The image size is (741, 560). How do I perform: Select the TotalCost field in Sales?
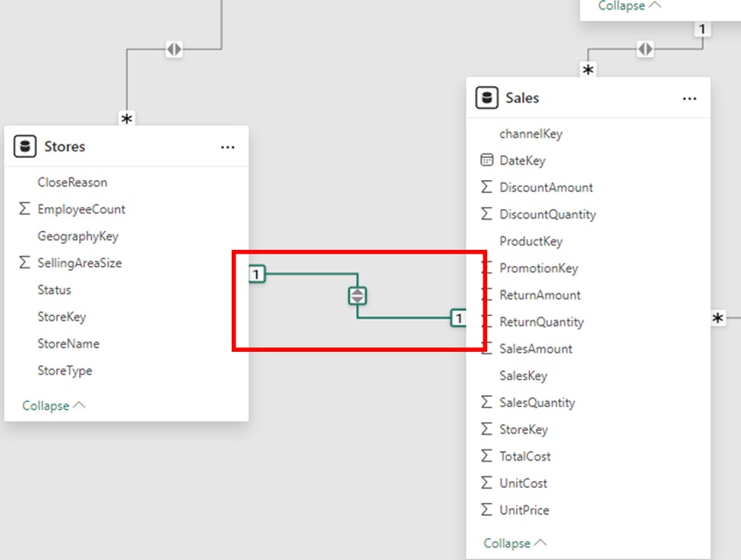[525, 456]
